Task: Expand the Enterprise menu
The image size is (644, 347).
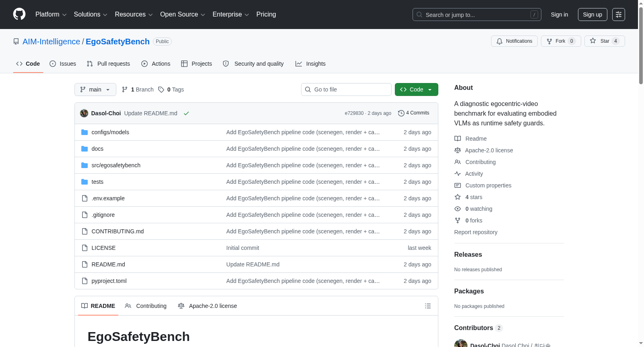Action: [231, 15]
